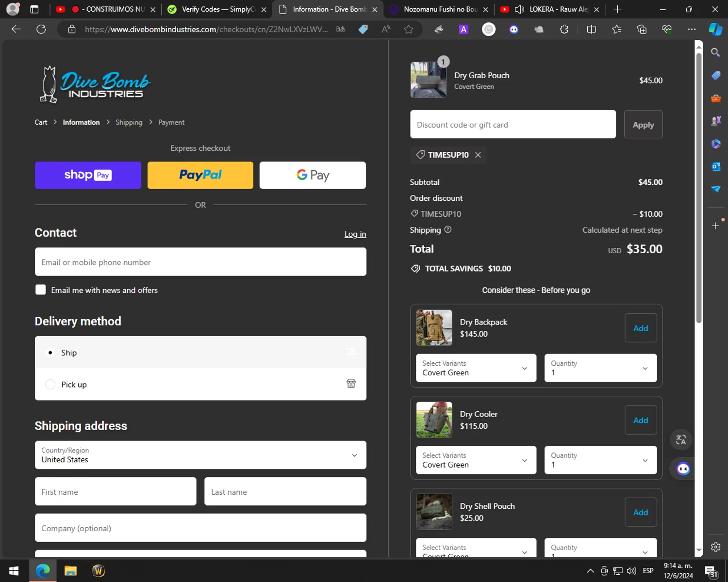Pay with Shop Pay button
728x582 pixels.
88,175
